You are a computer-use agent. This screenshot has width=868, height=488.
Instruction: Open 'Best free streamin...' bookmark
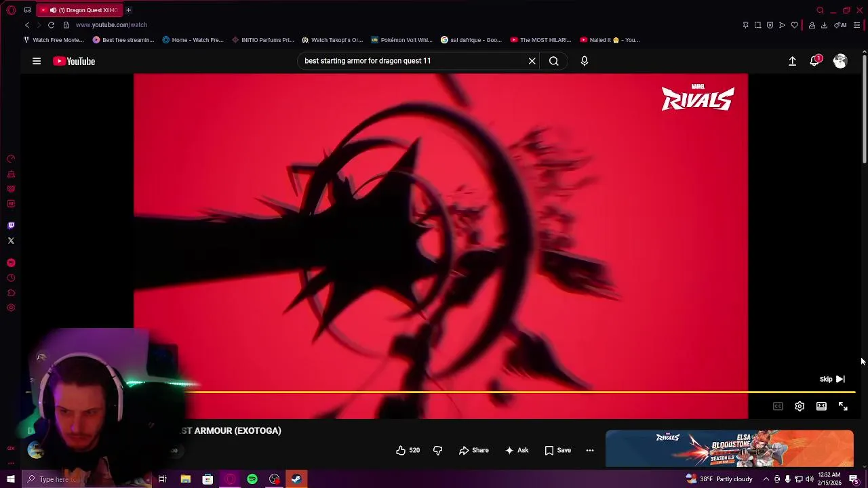coord(123,40)
